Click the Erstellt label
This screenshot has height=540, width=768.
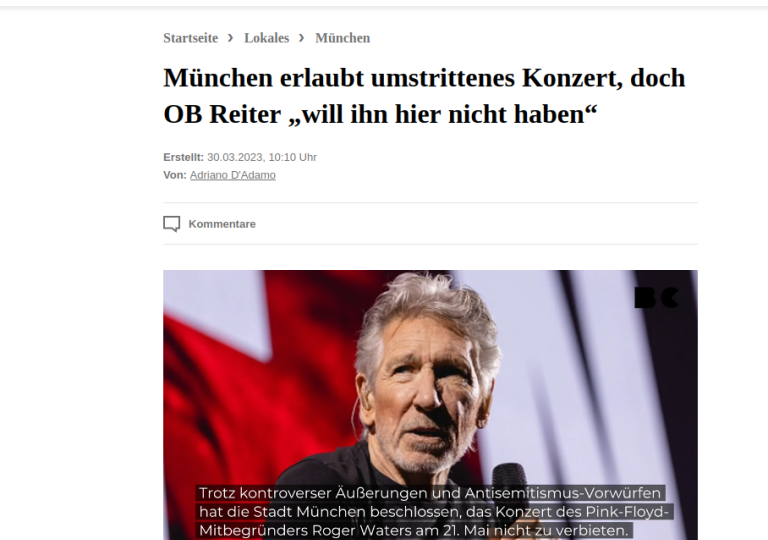[183, 157]
